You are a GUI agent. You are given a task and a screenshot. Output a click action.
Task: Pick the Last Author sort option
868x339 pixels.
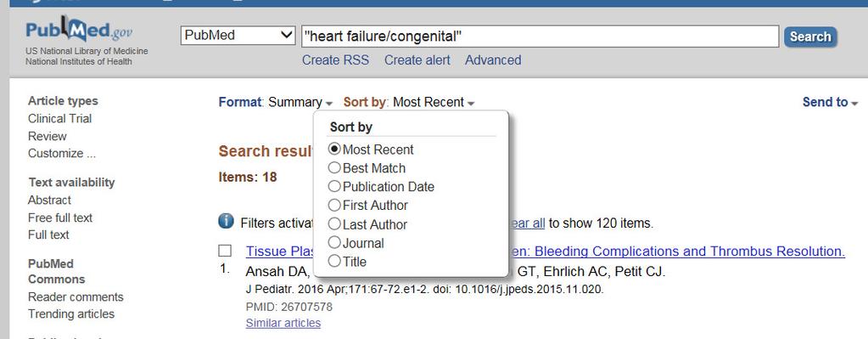[334, 224]
